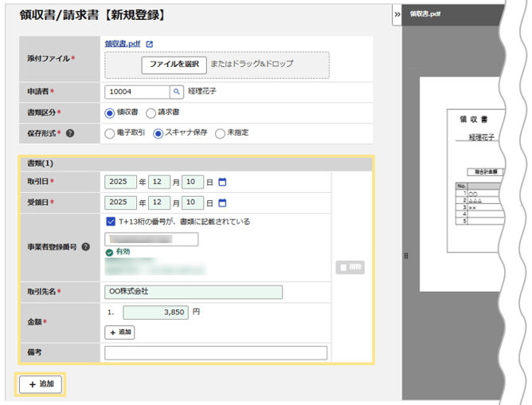Edit 取引日 month field
The height and width of the screenshot is (405, 532).
[x=159, y=182]
